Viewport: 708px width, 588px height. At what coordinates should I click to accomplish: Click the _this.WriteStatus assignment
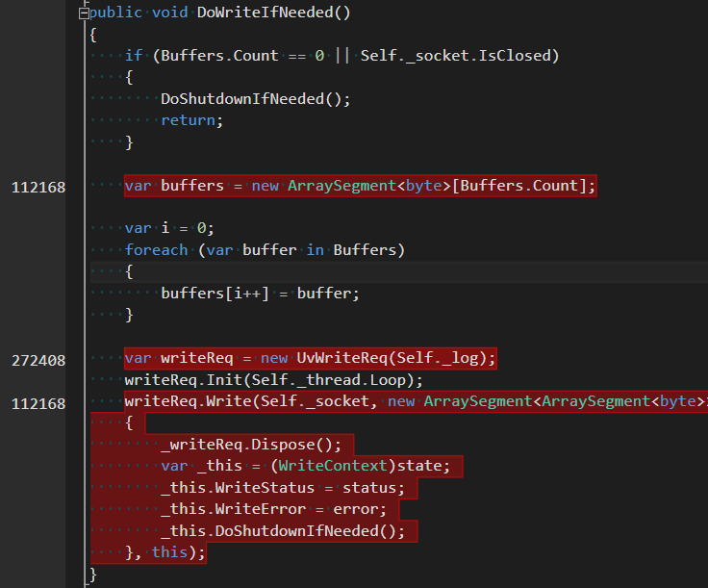283,488
